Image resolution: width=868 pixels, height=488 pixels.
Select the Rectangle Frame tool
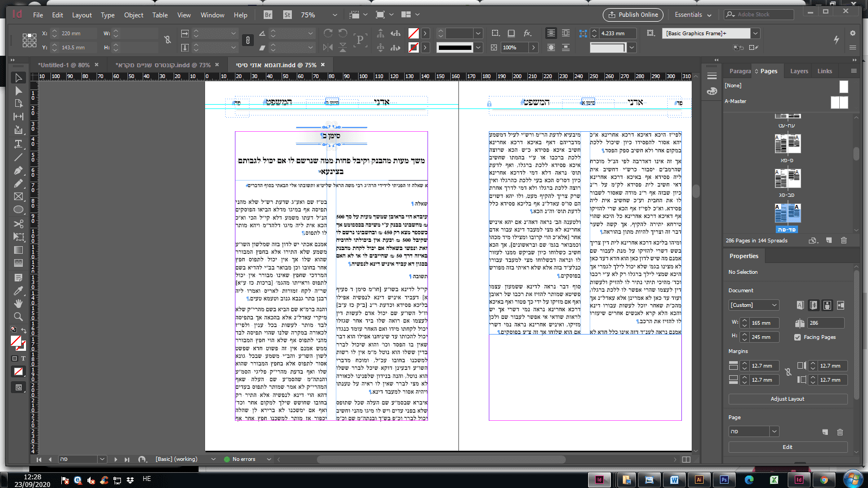[x=18, y=196]
